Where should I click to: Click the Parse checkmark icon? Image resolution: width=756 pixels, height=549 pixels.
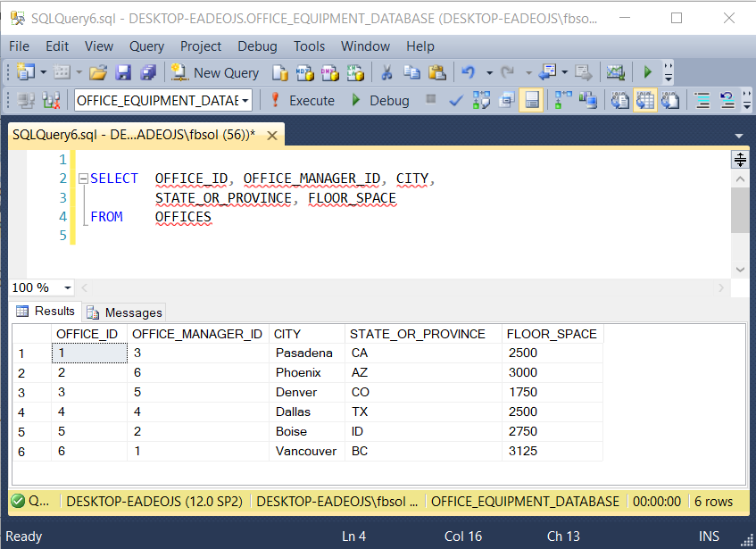click(455, 101)
